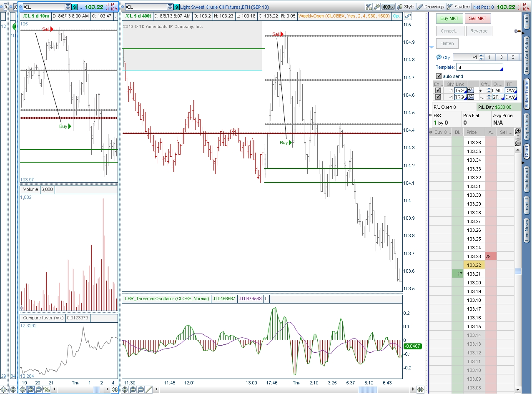
Task: Click the price ladder vertical scrollbar thumb
Action: click(518, 271)
